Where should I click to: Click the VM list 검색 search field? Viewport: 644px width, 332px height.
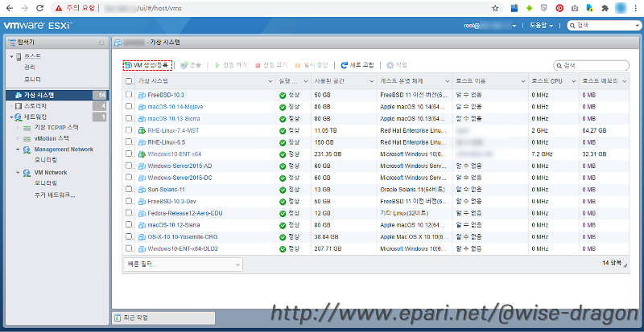click(591, 65)
